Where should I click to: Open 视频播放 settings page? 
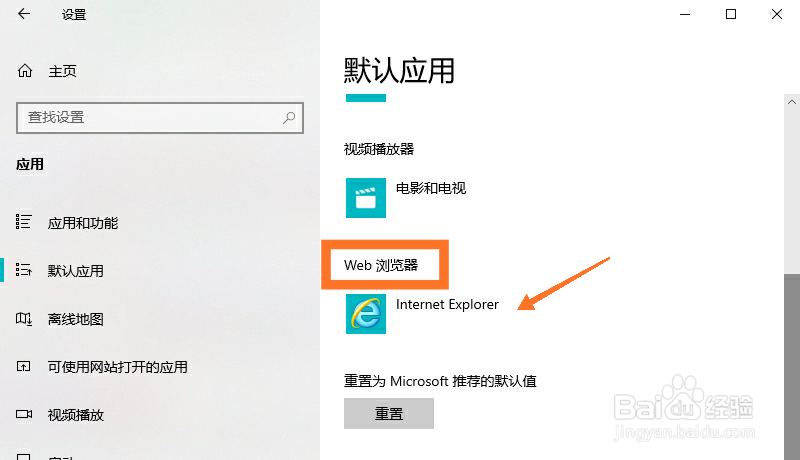tap(76, 415)
